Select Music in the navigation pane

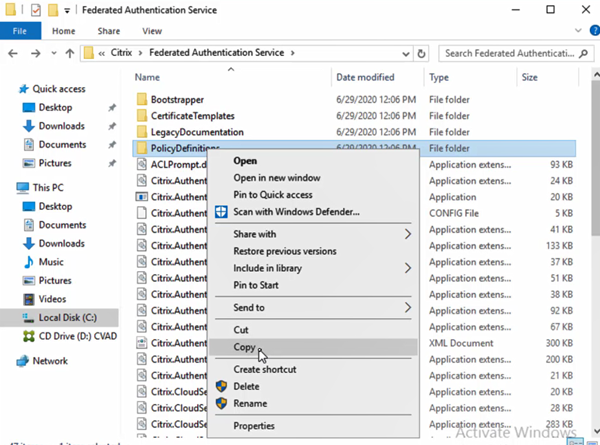[50, 261]
